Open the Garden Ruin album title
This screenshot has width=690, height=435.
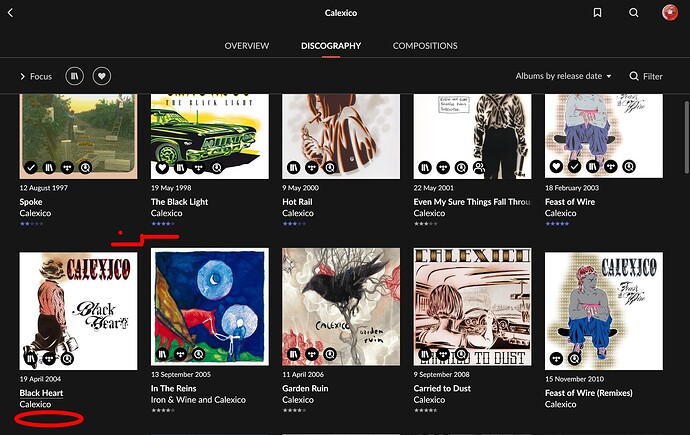pyautogui.click(x=305, y=388)
